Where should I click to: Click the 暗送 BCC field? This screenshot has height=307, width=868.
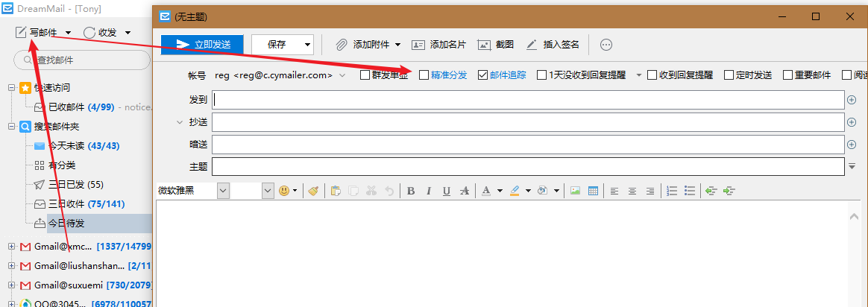[x=528, y=145]
